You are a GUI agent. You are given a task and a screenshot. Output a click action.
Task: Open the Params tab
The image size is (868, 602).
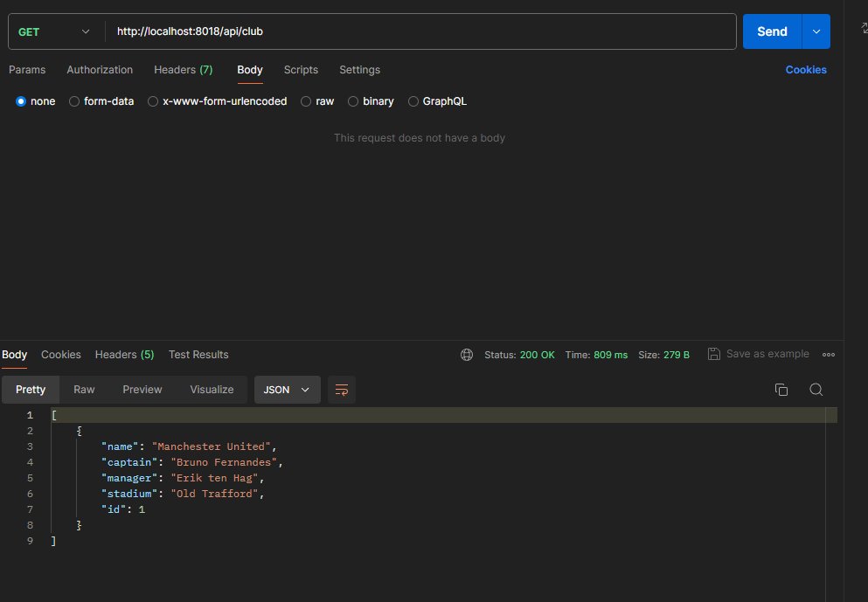coord(27,70)
